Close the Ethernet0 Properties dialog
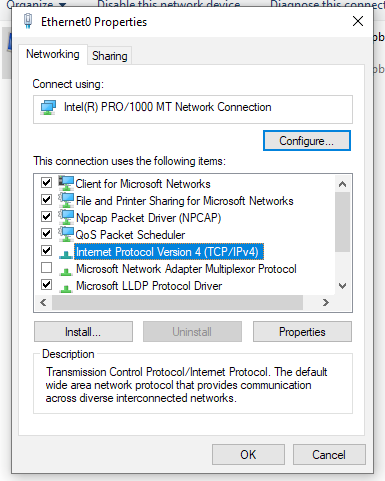 tap(358, 21)
